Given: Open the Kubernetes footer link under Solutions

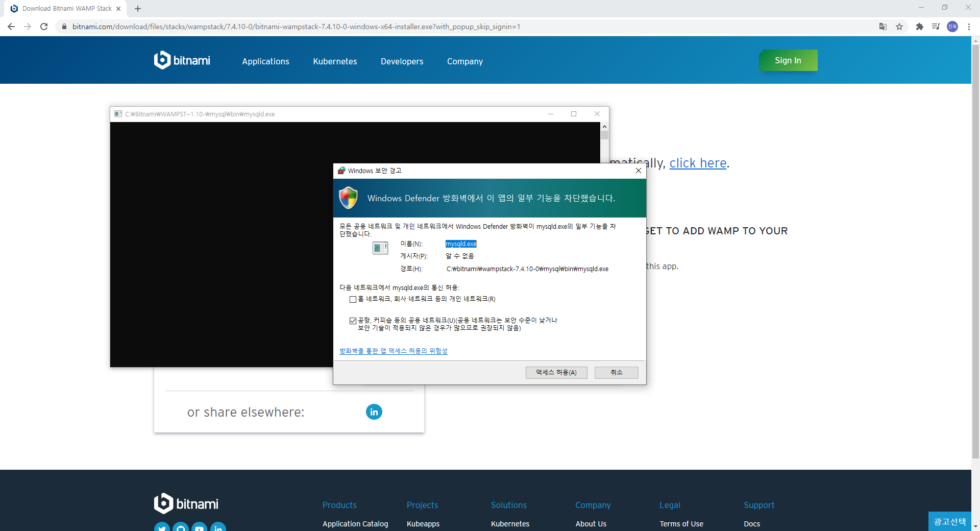Looking at the screenshot, I should [x=510, y=524].
